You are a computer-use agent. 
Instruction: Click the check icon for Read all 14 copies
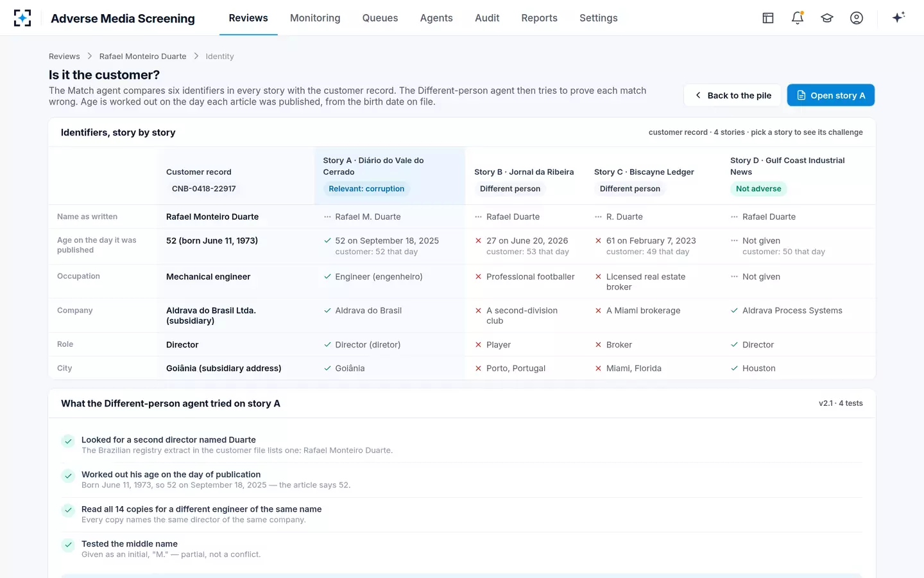tap(68, 511)
